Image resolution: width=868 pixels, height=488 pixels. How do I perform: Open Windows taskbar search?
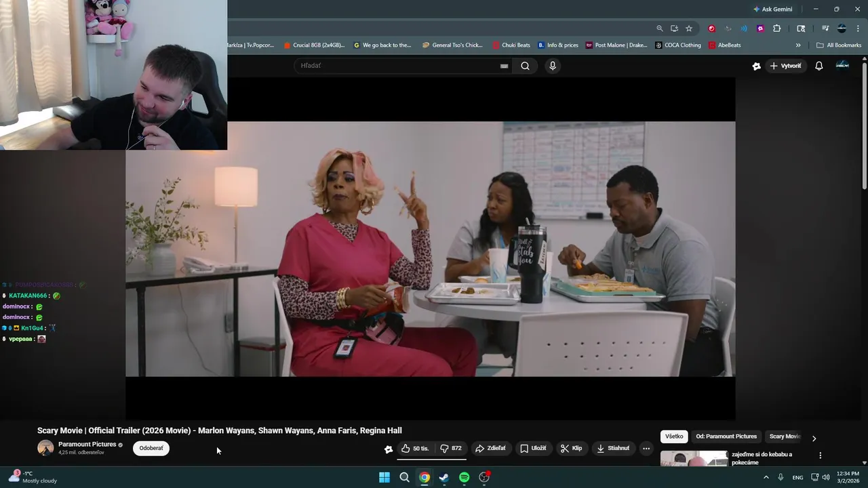(x=404, y=477)
